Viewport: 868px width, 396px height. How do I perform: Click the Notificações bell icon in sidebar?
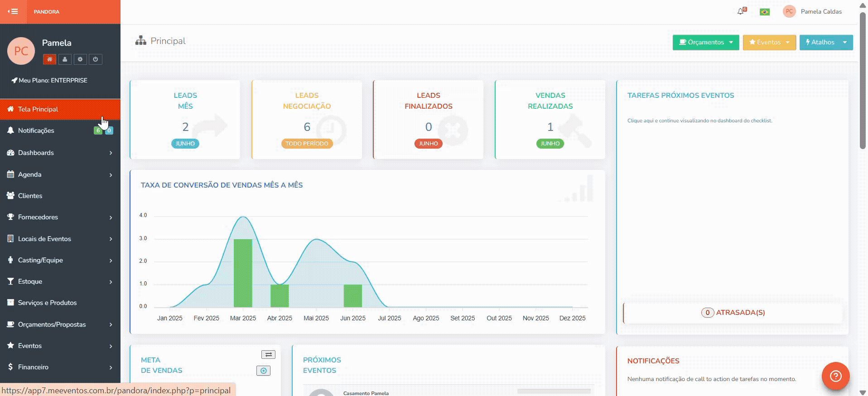[x=10, y=130]
